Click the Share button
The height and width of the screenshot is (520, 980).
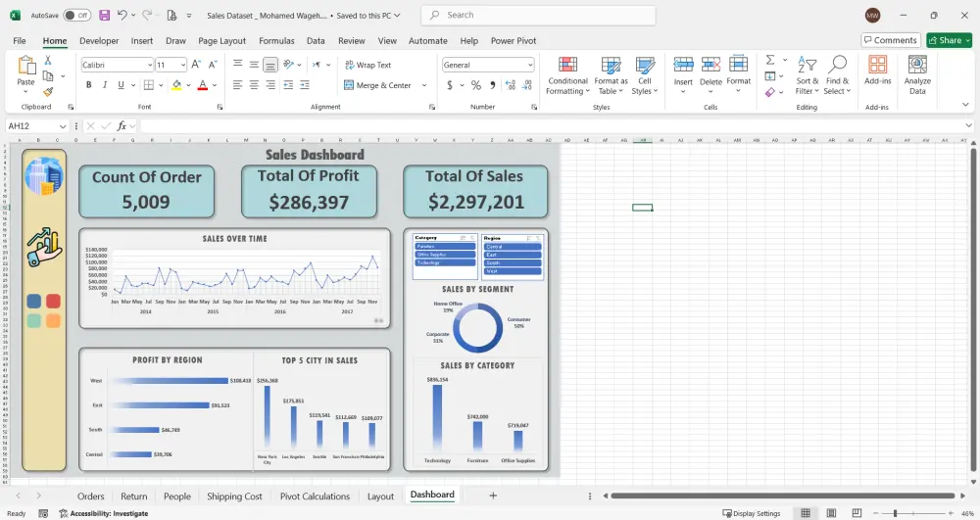point(949,40)
